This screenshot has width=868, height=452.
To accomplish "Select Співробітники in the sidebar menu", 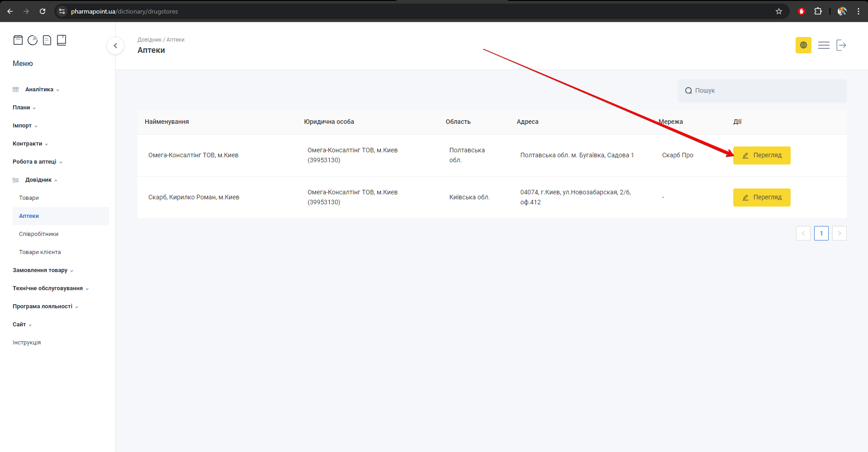I will pos(39,234).
